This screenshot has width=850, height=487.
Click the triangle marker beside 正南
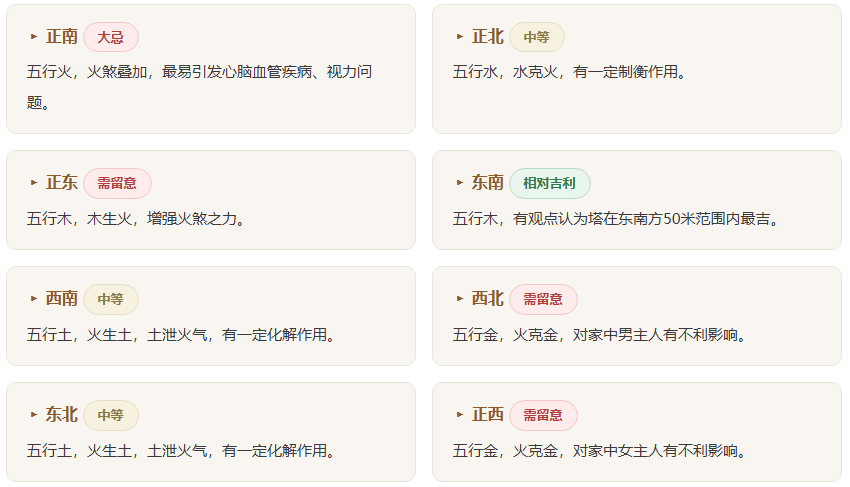[34, 37]
